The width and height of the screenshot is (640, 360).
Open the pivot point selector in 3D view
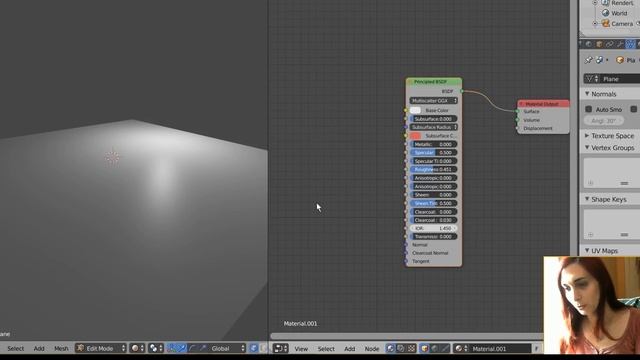point(156,349)
